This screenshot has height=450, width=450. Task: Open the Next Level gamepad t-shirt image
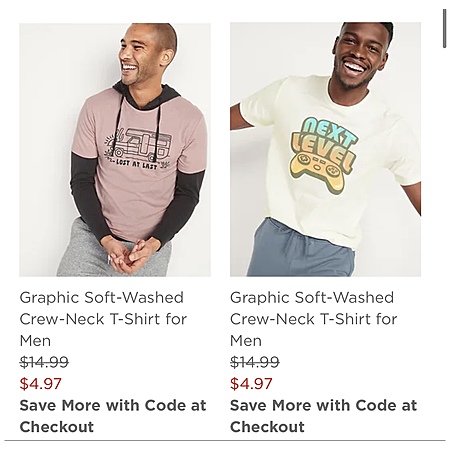(325, 149)
